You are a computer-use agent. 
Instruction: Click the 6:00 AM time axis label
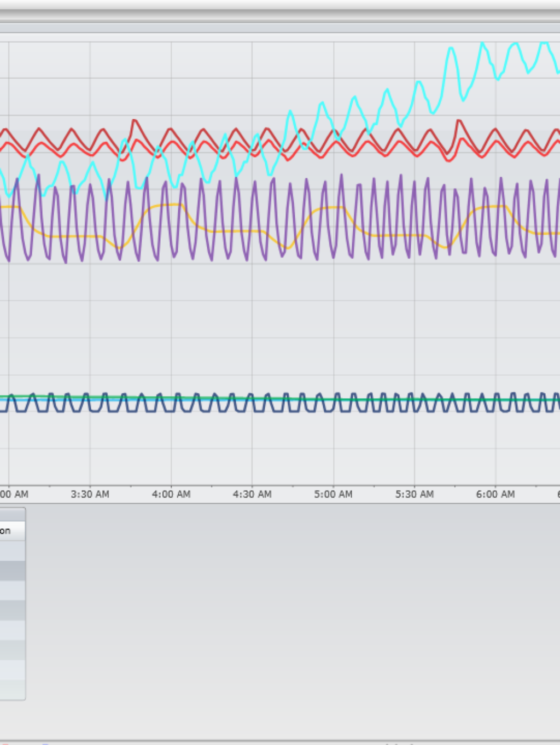(495, 494)
